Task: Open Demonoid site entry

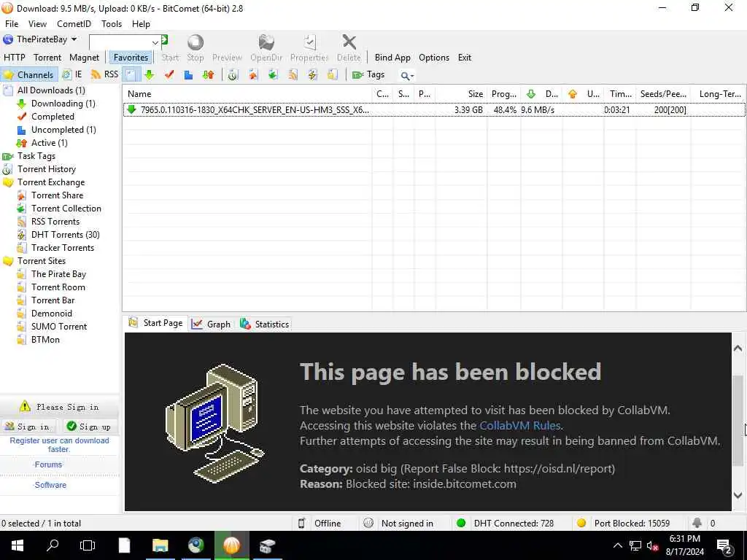Action: pos(52,314)
